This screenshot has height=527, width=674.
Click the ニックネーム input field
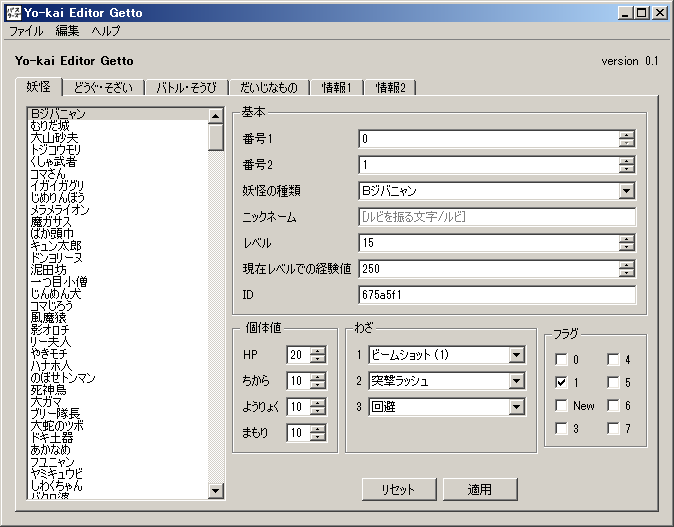point(497,217)
